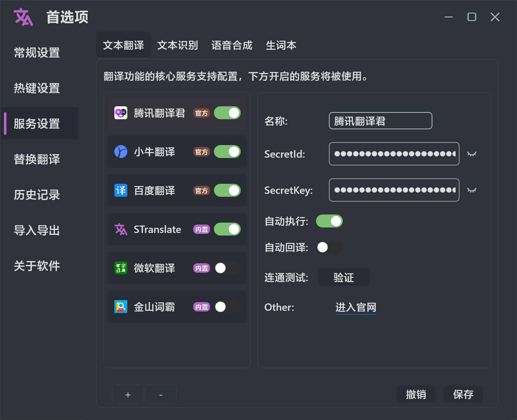
Task: Open the 生词本 tab
Action: 281,45
